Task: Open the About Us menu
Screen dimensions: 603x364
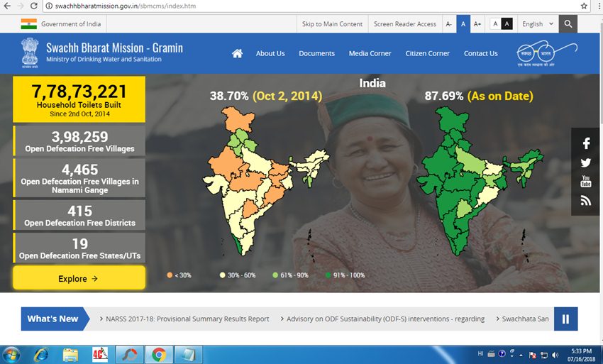Action: click(x=270, y=53)
